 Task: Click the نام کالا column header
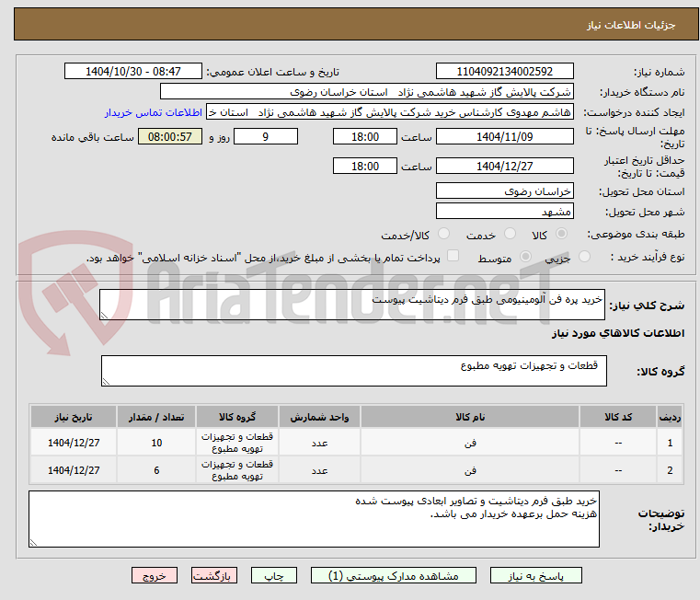tap(470, 417)
